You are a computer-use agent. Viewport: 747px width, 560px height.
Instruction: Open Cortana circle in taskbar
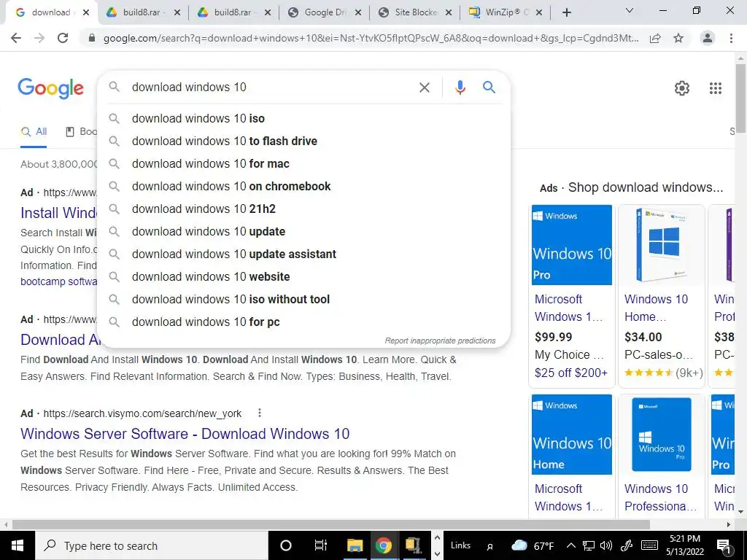[x=285, y=545]
